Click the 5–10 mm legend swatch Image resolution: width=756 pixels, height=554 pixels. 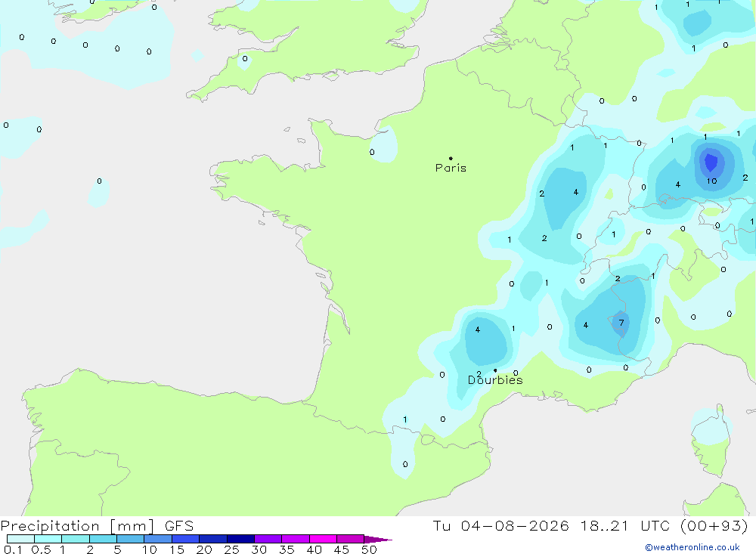coord(131,539)
